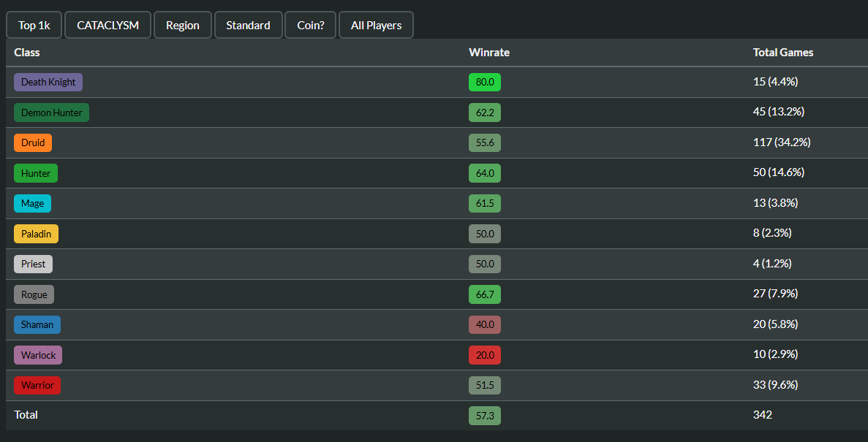Screen dimensions: 868x442
Task: Select the Hunter class tag
Action: point(35,173)
